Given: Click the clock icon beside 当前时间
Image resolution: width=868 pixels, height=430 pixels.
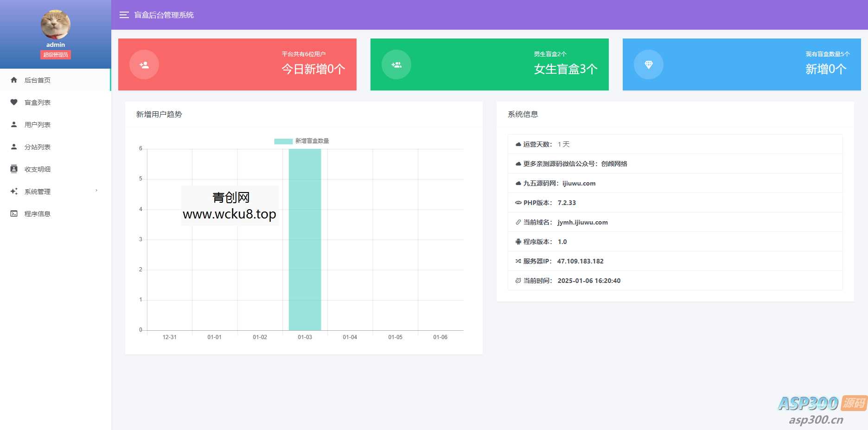Looking at the screenshot, I should click(517, 280).
